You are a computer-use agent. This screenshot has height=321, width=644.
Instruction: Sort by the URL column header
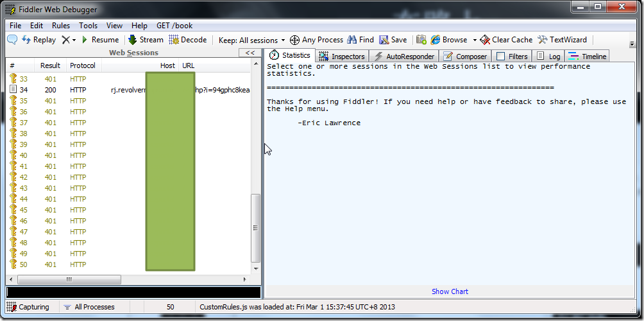214,65
